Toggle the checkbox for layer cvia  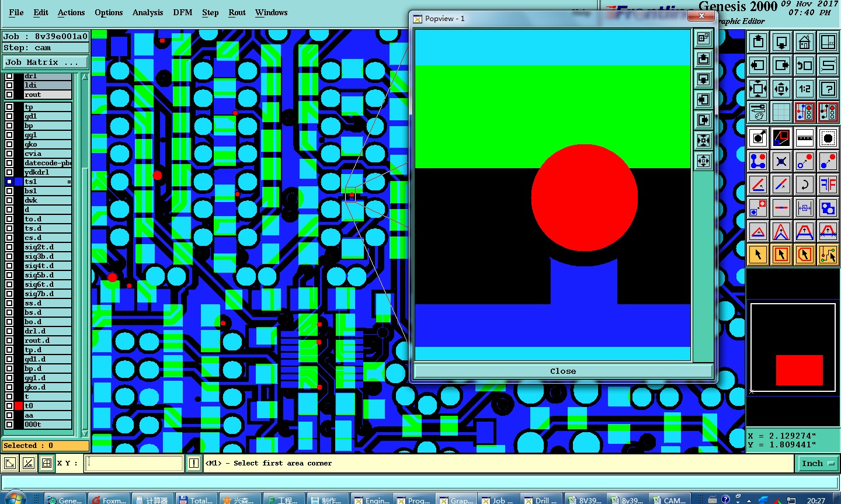tap(9, 154)
